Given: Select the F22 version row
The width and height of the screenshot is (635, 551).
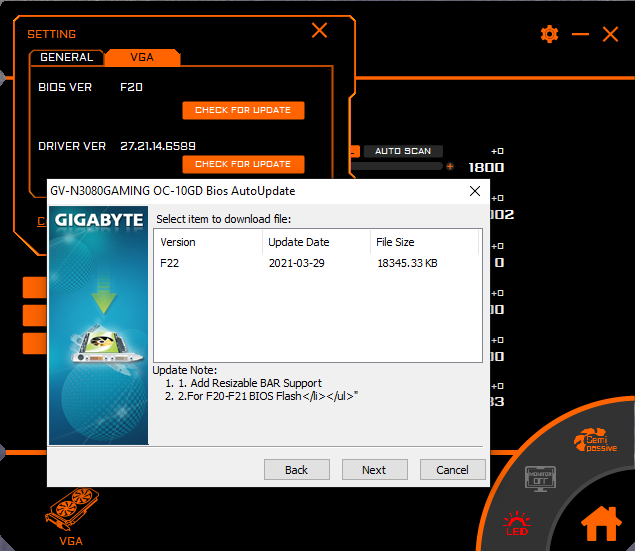Looking at the screenshot, I should [318, 263].
